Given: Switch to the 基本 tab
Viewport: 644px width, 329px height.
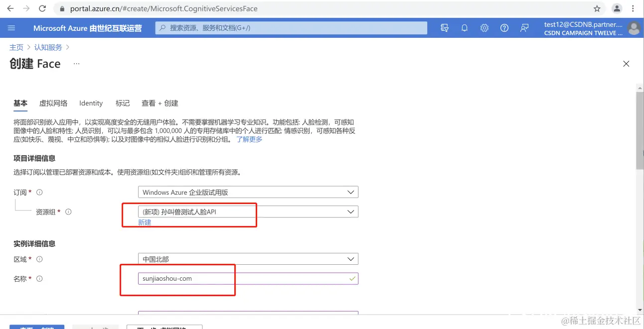Looking at the screenshot, I should coord(20,103).
